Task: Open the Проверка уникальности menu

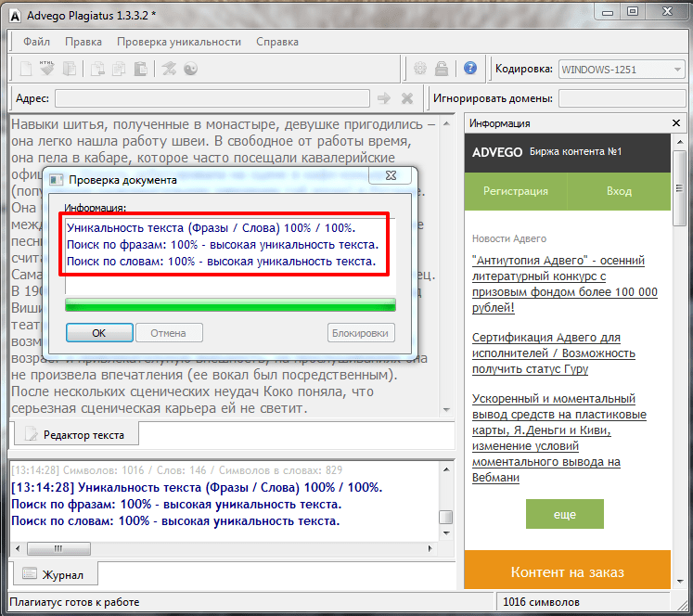Action: (x=178, y=42)
